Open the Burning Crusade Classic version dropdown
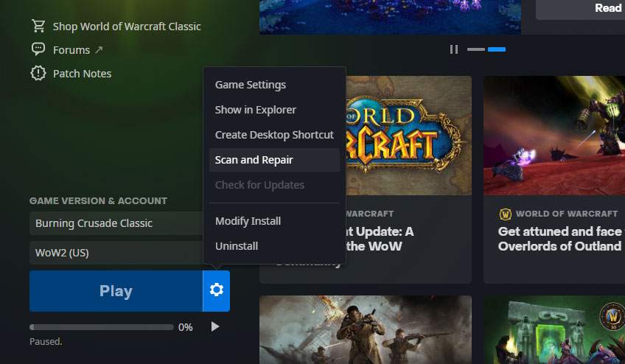This screenshot has height=364, width=625. coord(116,223)
